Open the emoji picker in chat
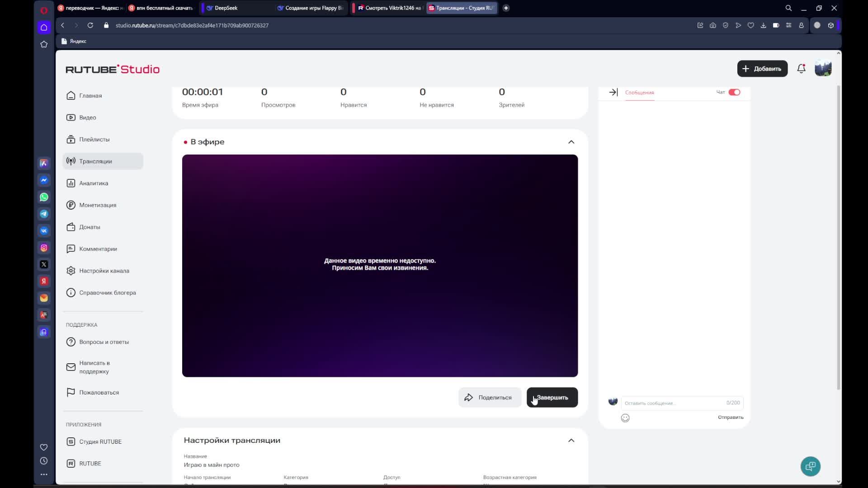The height and width of the screenshot is (488, 868). [x=625, y=418]
